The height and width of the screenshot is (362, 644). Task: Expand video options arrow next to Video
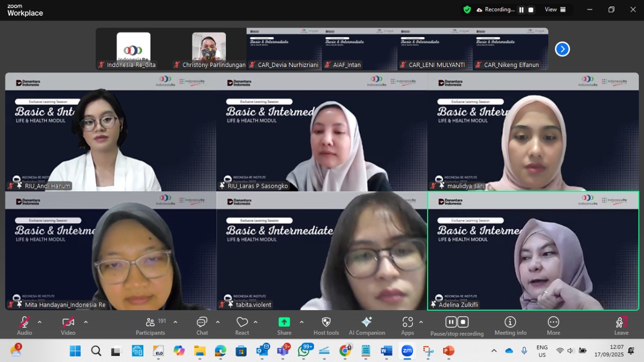point(86,322)
